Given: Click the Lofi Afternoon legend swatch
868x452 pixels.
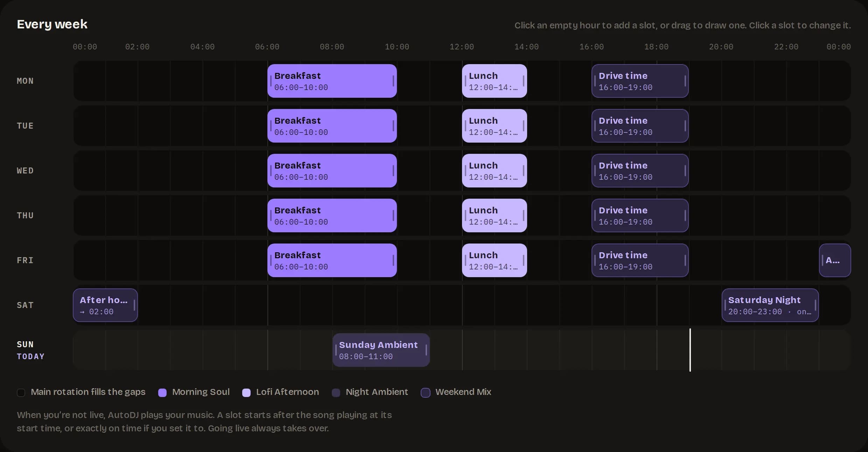Looking at the screenshot, I should tap(246, 392).
